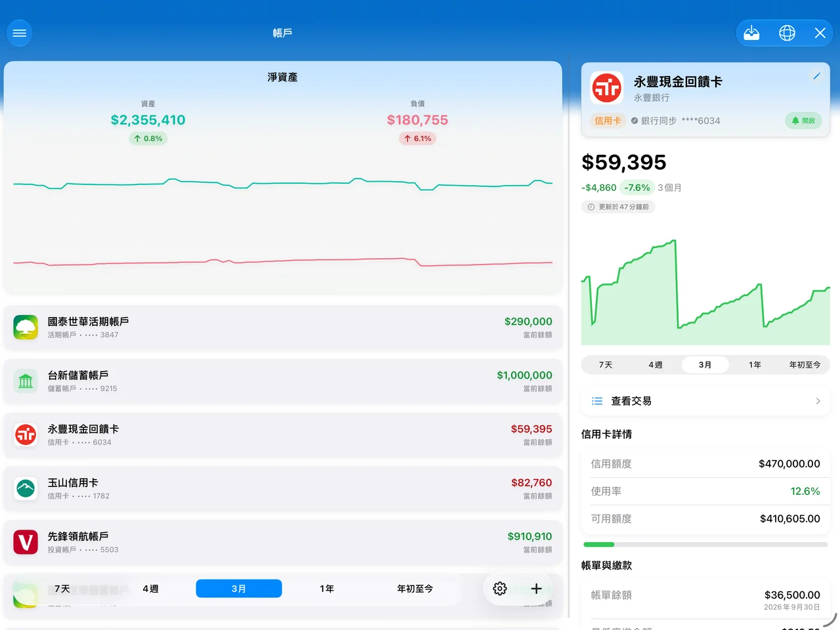840x630 pixels.
Task: Click the credit utilization progress bar
Action: pos(705,545)
